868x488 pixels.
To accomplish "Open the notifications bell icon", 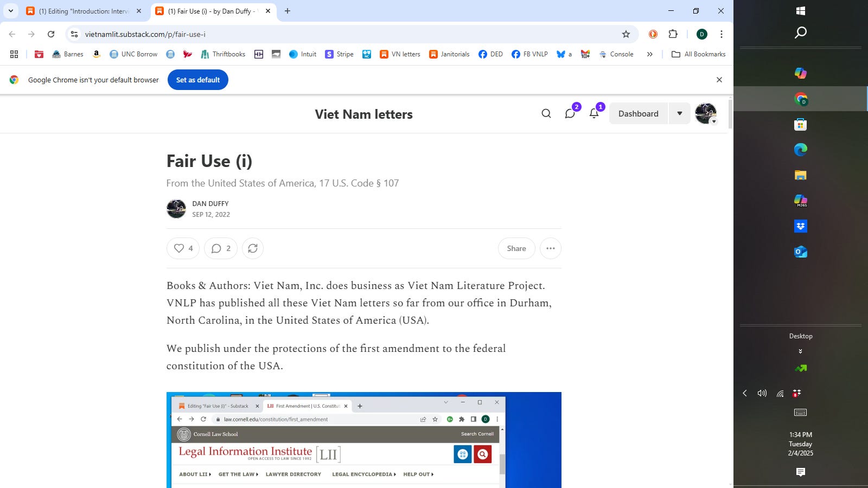I will pyautogui.click(x=594, y=113).
